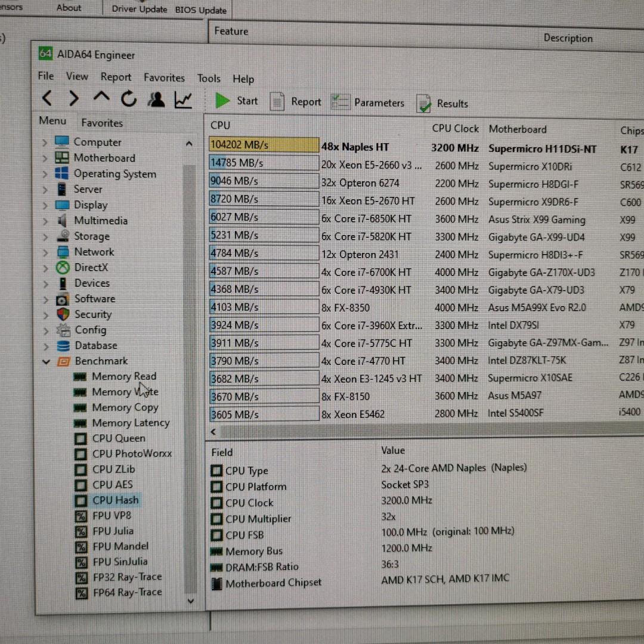Open the Report menu

tap(116, 77)
